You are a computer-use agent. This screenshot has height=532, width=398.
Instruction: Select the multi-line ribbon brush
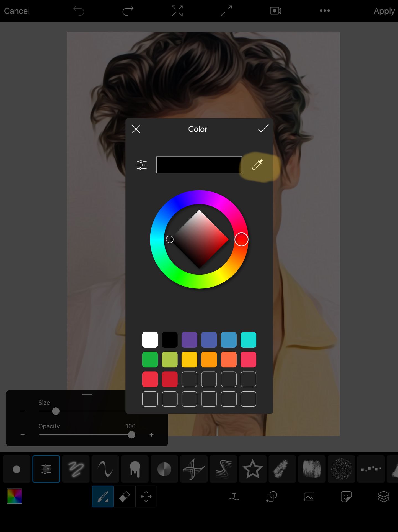coord(223,469)
